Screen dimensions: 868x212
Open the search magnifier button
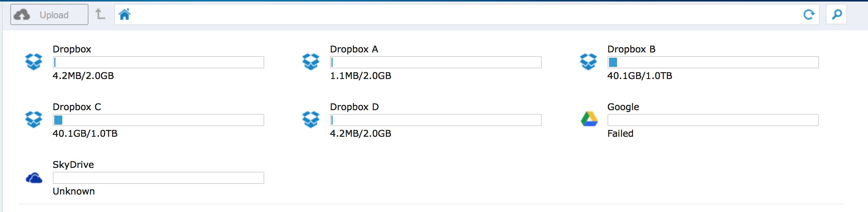[836, 15]
